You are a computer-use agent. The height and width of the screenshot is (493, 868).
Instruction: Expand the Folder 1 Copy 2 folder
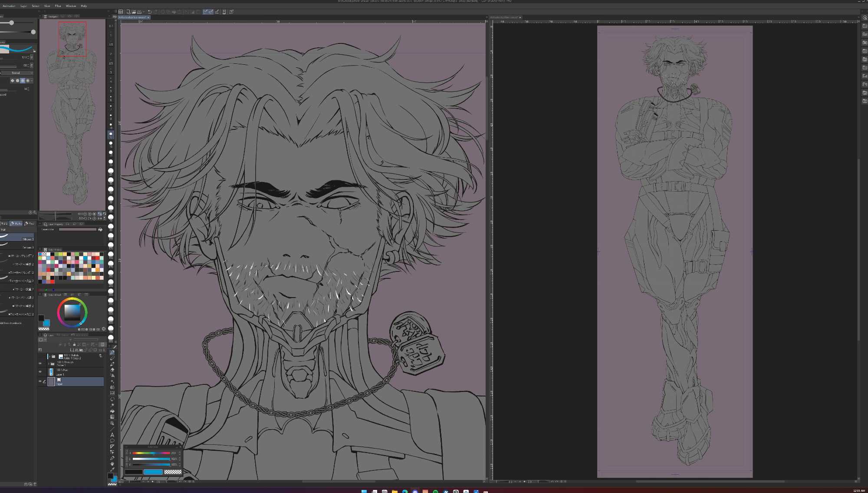pos(49,357)
